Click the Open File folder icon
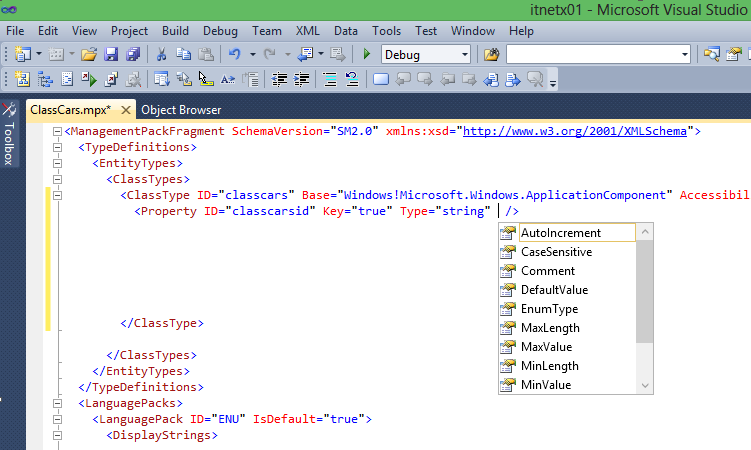The image size is (751, 450). coord(89,54)
